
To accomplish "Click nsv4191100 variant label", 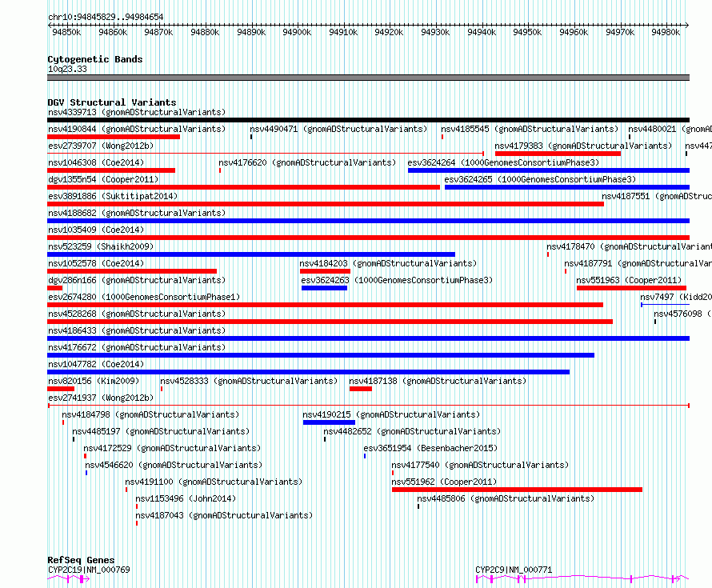I will click(x=214, y=482).
